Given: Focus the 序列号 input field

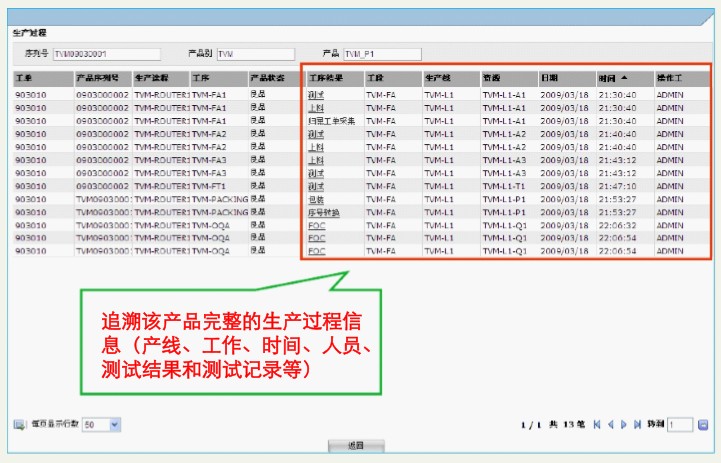Looking at the screenshot, I should [107, 54].
